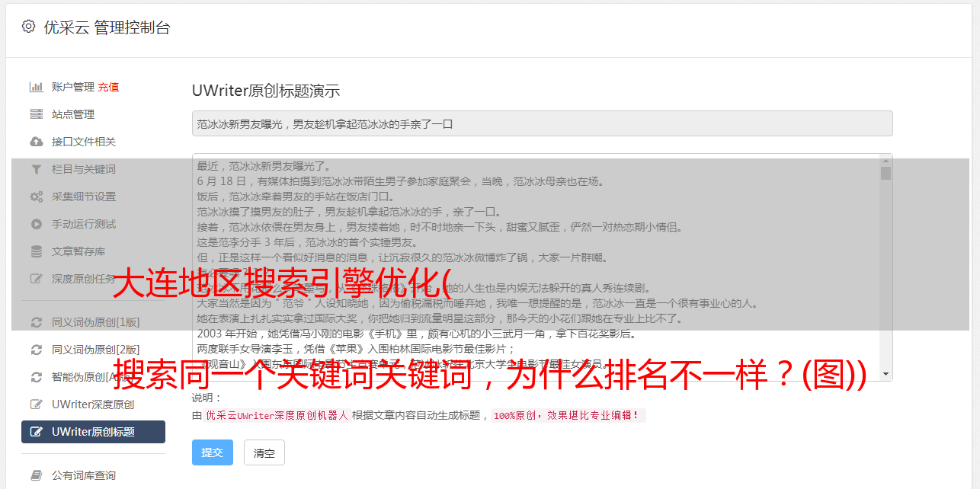Click the 清空 clear button
Screen dimensions: 980x489
coord(264,452)
